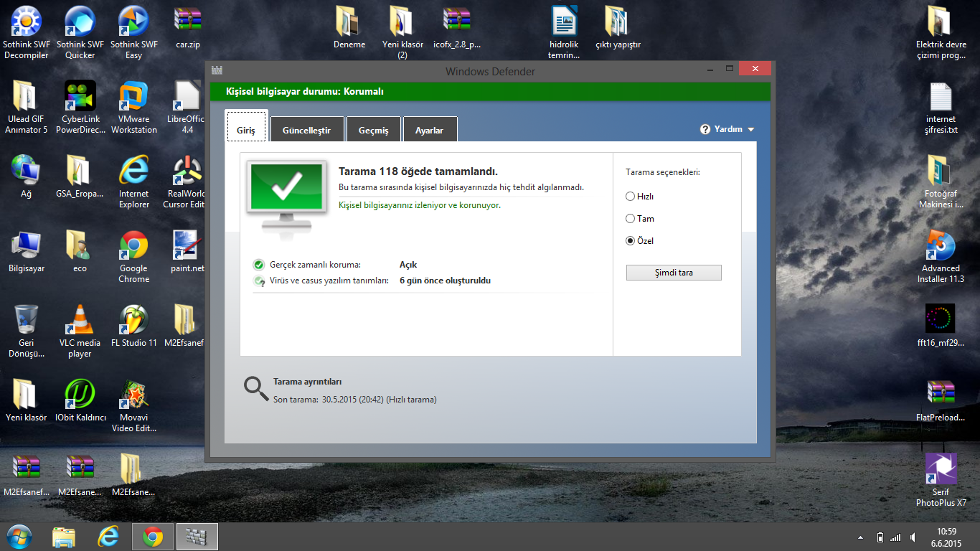Select RealWorld Cursor Editor shortcut
Screen dimensions: 980x551
[185, 183]
